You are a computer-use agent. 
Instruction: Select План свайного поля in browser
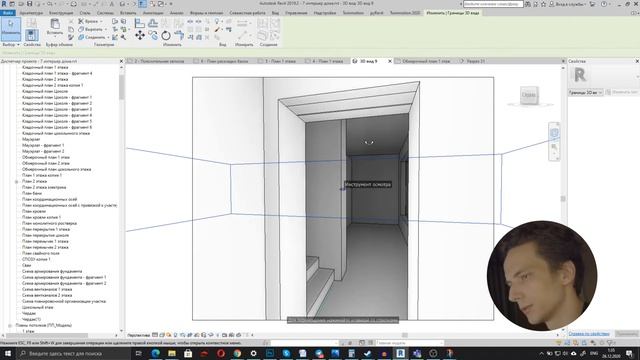41,253
